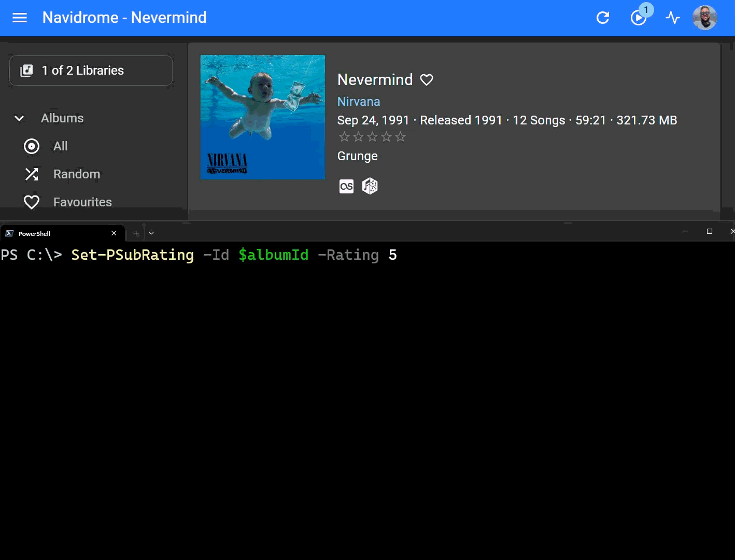The width and height of the screenshot is (735, 560).
Task: Enlarge the Nevermind album cover
Action: pos(263,117)
